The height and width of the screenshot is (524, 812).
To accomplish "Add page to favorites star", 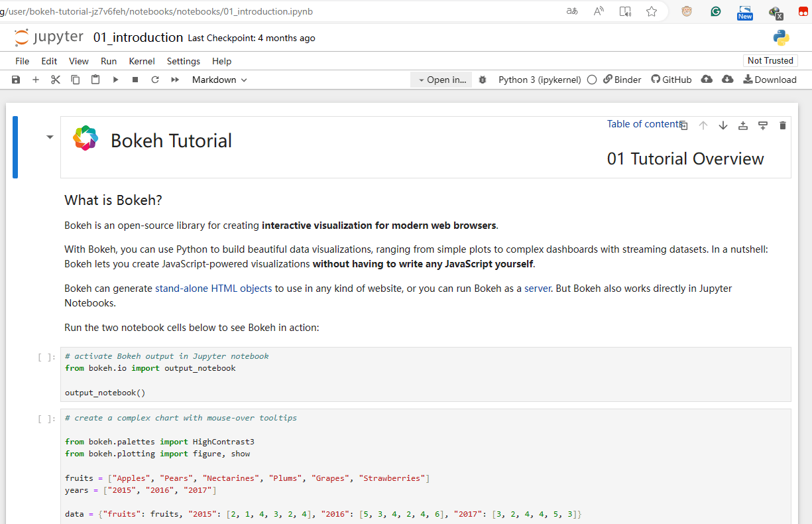I will click(x=652, y=11).
